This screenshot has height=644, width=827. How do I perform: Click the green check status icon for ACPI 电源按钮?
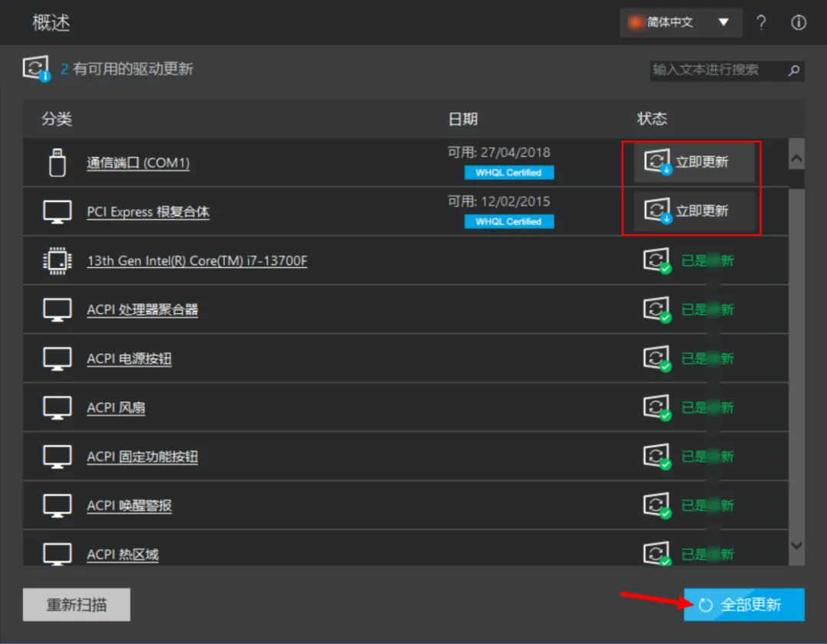coord(657,358)
